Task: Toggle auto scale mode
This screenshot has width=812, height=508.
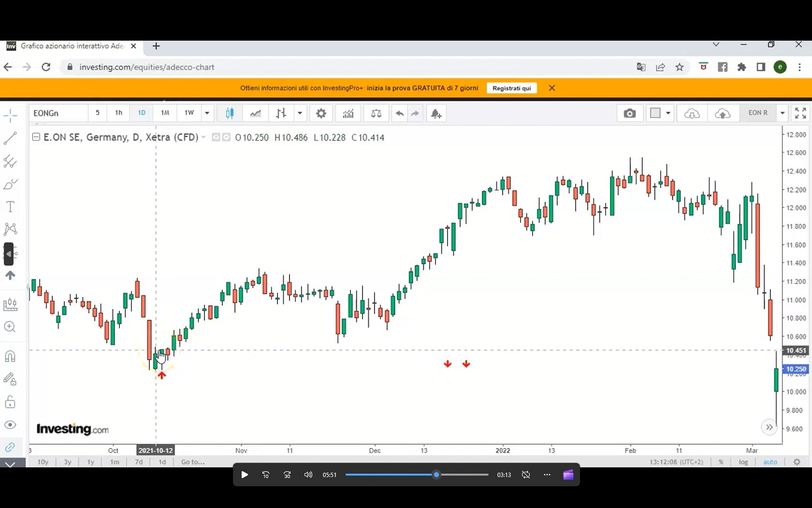Action: 770,462
